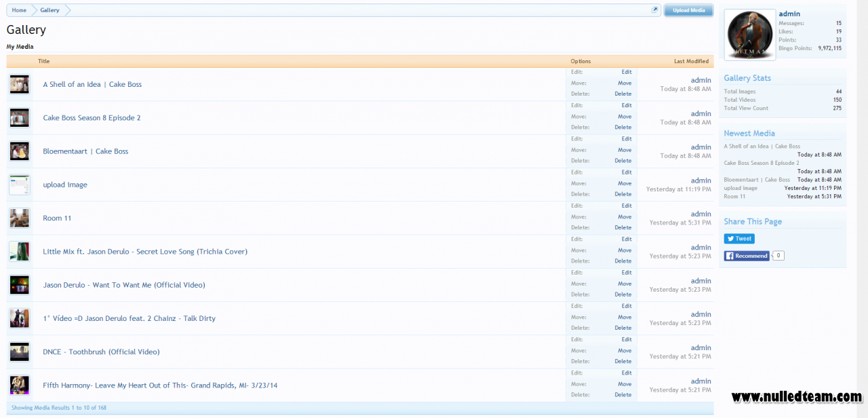
Task: Open upload image in Newest Media sidebar
Action: (741, 188)
